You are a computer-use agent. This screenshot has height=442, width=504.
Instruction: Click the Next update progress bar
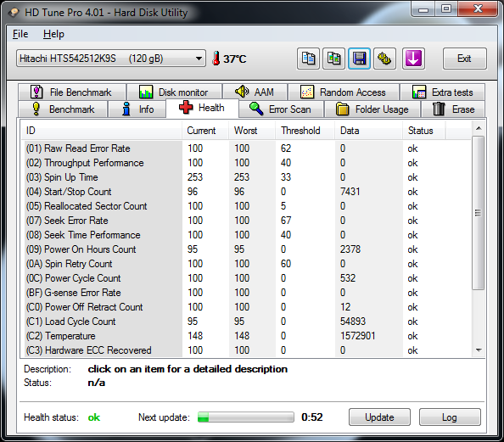[246, 417]
